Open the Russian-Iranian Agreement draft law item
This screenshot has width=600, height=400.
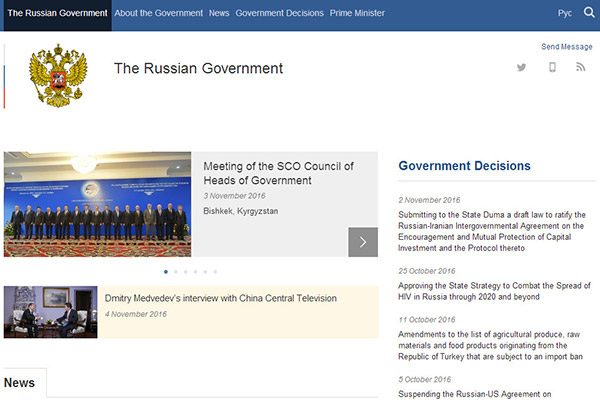coord(492,231)
